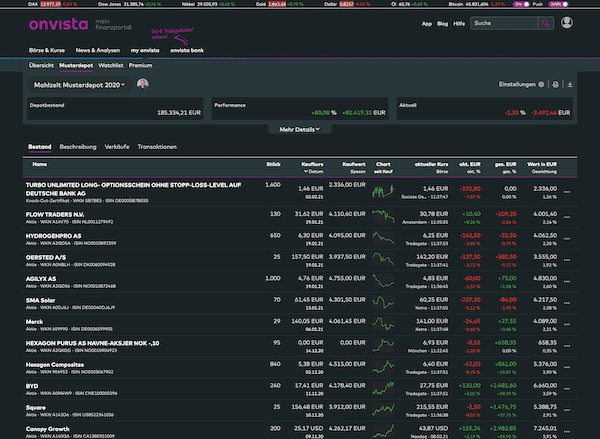600x439 pixels.
Task: Switch to the Premium tab
Action: 140,65
